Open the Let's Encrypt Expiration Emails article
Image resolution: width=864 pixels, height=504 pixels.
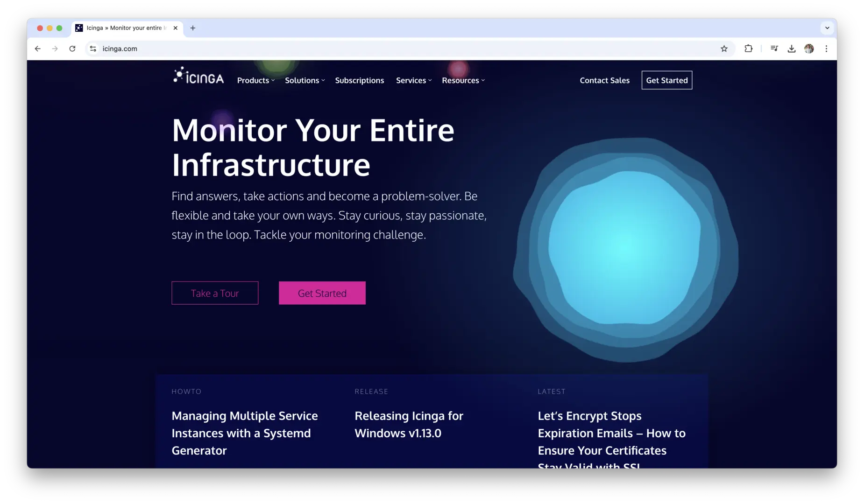coord(612,439)
